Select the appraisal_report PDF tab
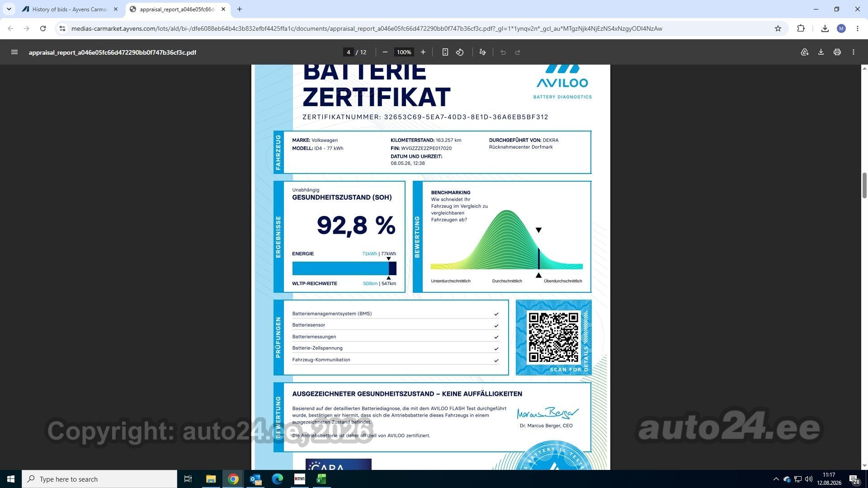The height and width of the screenshot is (488, 868). 177,9
